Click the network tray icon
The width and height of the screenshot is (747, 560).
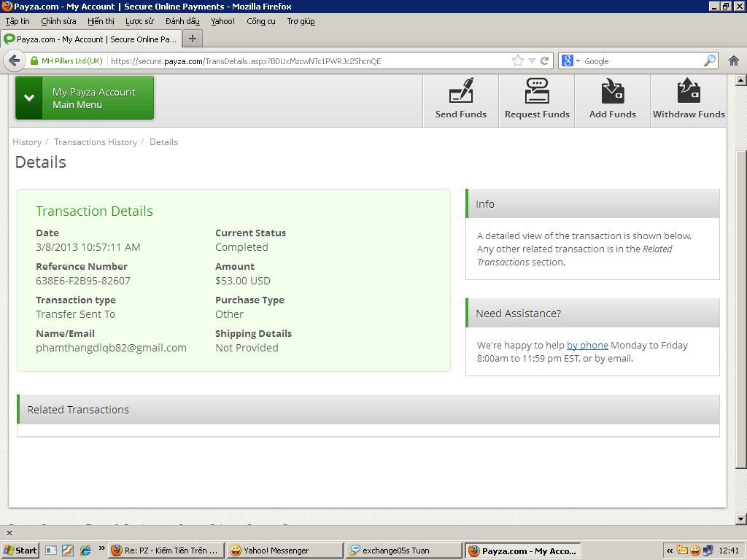tap(708, 551)
